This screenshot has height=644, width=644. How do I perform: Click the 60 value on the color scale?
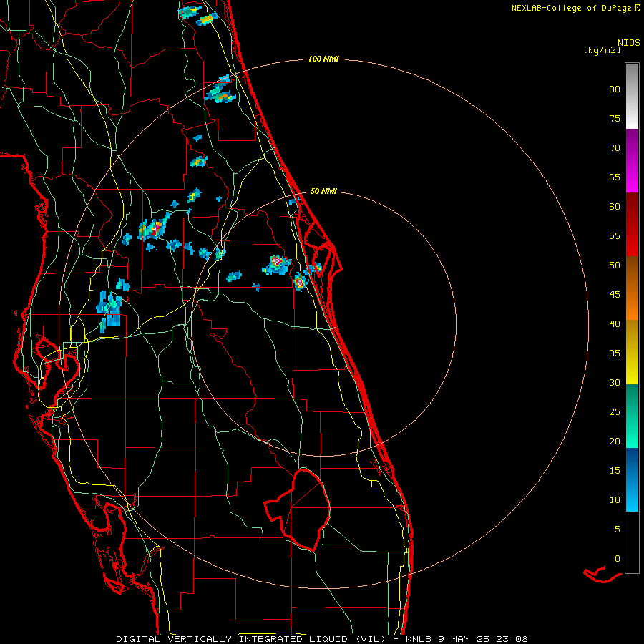point(615,207)
